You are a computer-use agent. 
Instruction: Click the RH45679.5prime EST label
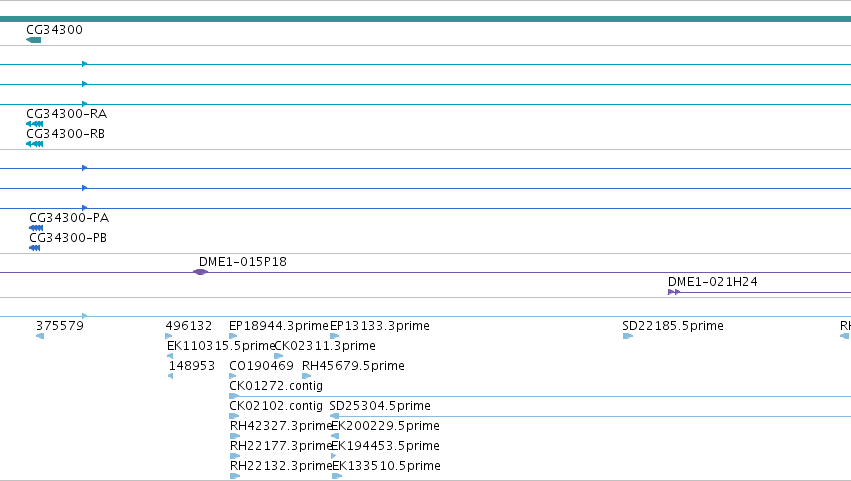(x=353, y=366)
